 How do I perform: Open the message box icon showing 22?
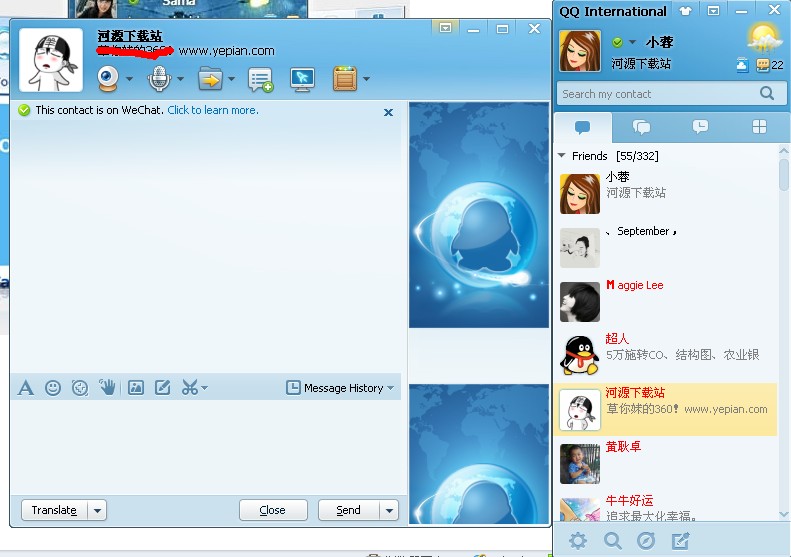coord(769,65)
